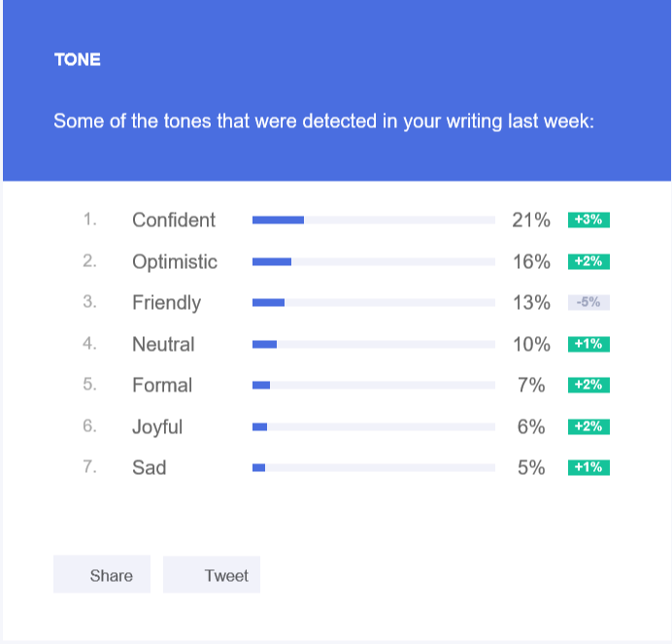
Task: Click the +3% badge for Confident
Action: [x=588, y=220]
